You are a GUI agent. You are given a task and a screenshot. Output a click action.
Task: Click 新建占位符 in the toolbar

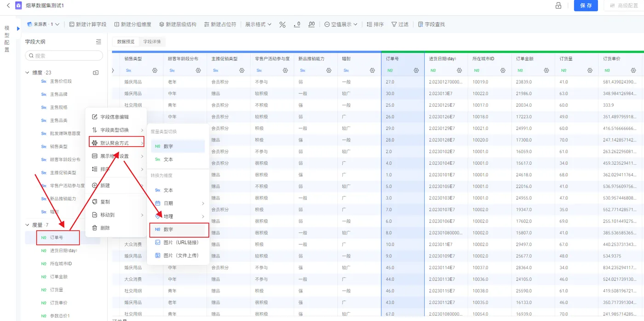220,24
